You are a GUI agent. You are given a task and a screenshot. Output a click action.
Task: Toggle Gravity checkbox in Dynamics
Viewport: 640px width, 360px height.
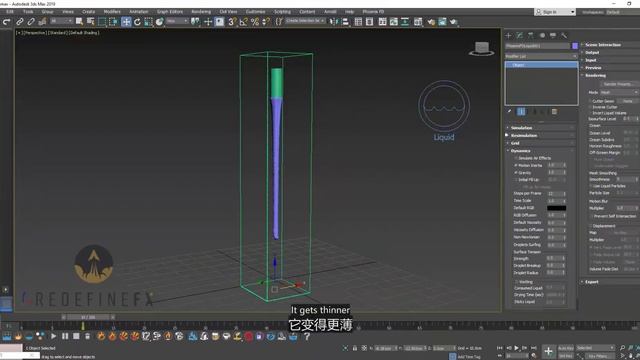click(516, 173)
